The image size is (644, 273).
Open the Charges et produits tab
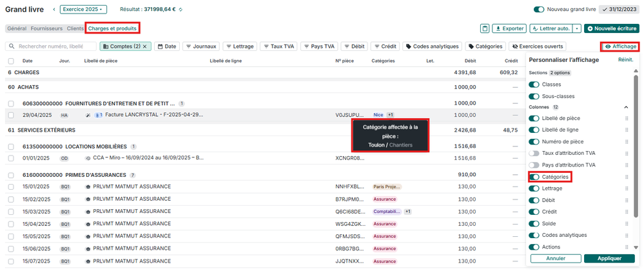tap(112, 28)
